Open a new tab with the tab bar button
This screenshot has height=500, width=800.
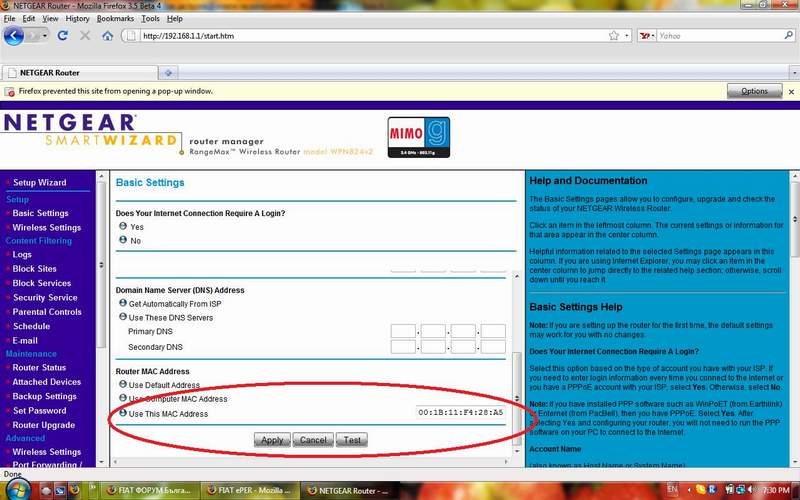(170, 72)
